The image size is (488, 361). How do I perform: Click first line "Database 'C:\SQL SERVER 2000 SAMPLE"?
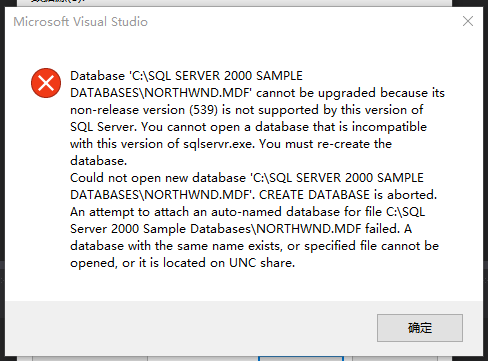pyautogui.click(x=186, y=76)
